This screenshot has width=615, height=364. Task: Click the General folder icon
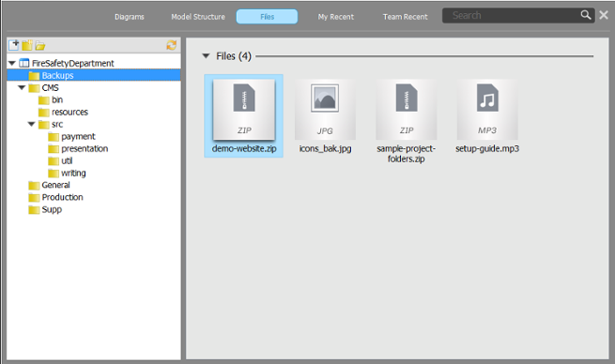coord(34,186)
